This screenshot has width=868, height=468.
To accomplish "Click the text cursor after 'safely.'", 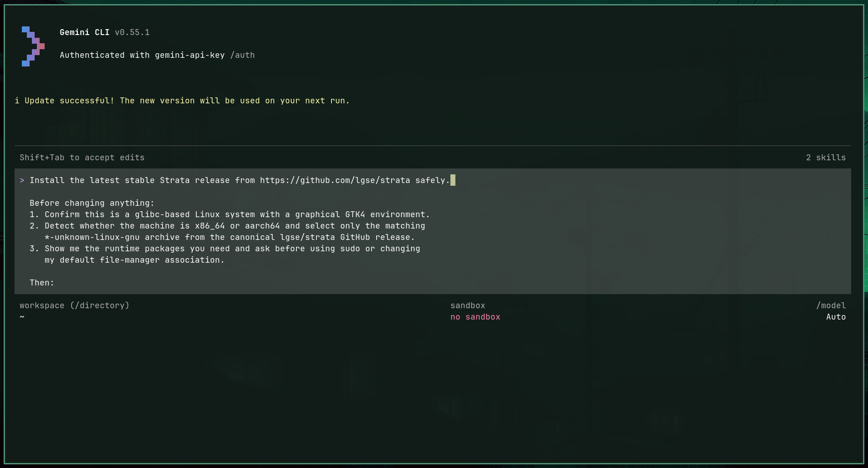I will click(x=453, y=180).
